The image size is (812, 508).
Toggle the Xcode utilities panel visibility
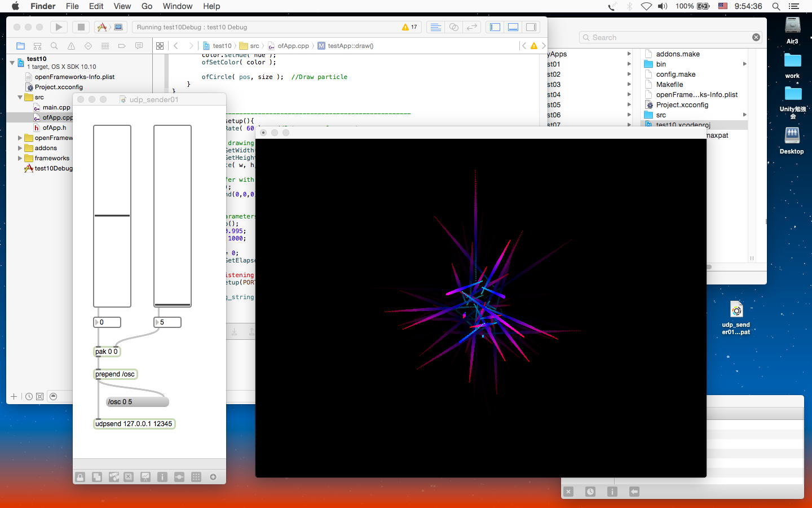[x=531, y=27]
